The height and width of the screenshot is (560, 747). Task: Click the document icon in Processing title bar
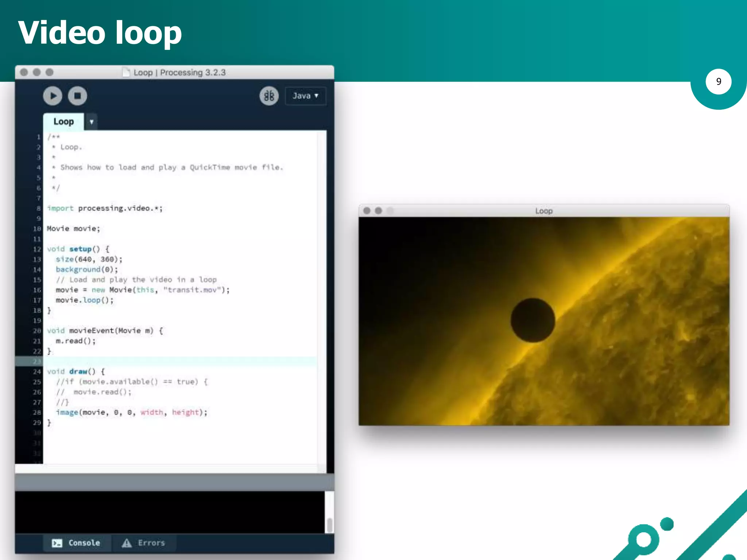(126, 72)
